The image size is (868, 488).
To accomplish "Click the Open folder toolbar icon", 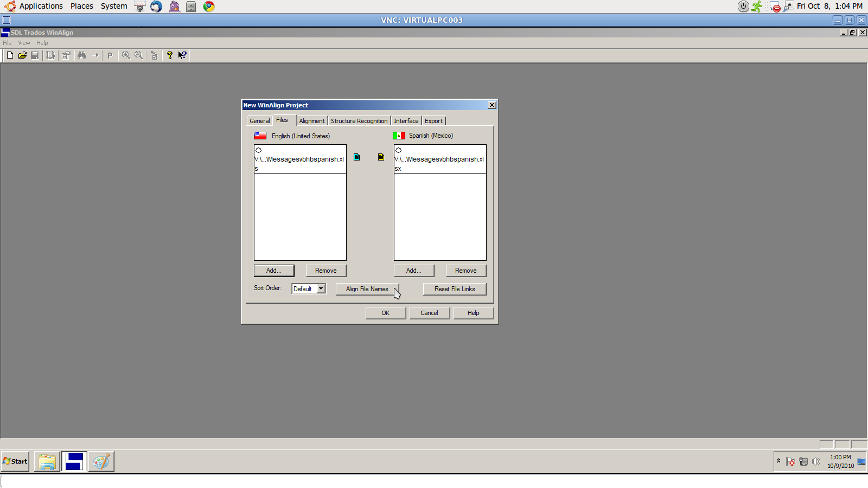I will 22,55.
